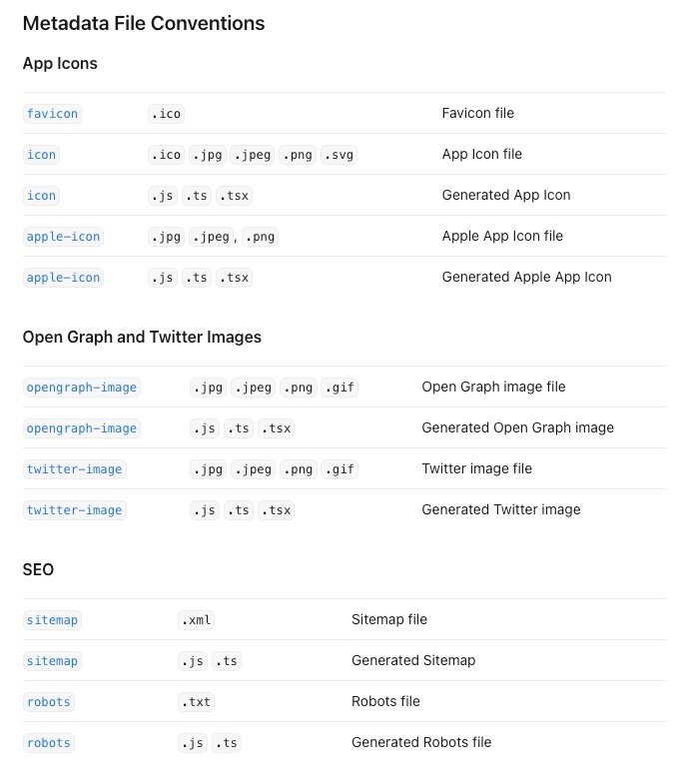Click the .txt extension tag in the robots row
The width and height of the screenshot is (673, 784).
196,702
